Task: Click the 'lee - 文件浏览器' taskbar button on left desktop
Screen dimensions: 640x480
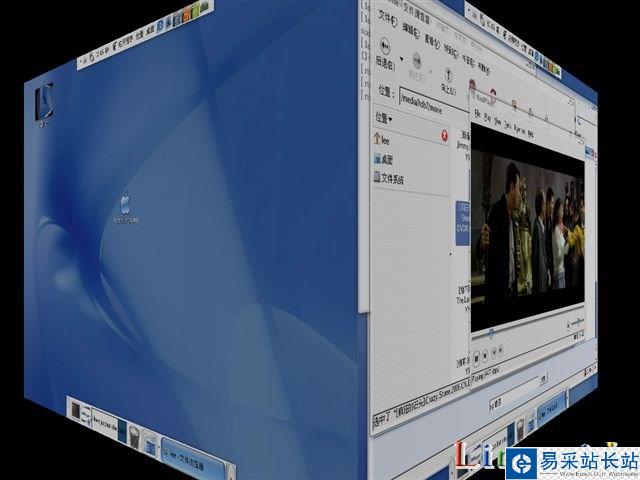Action: click(193, 460)
